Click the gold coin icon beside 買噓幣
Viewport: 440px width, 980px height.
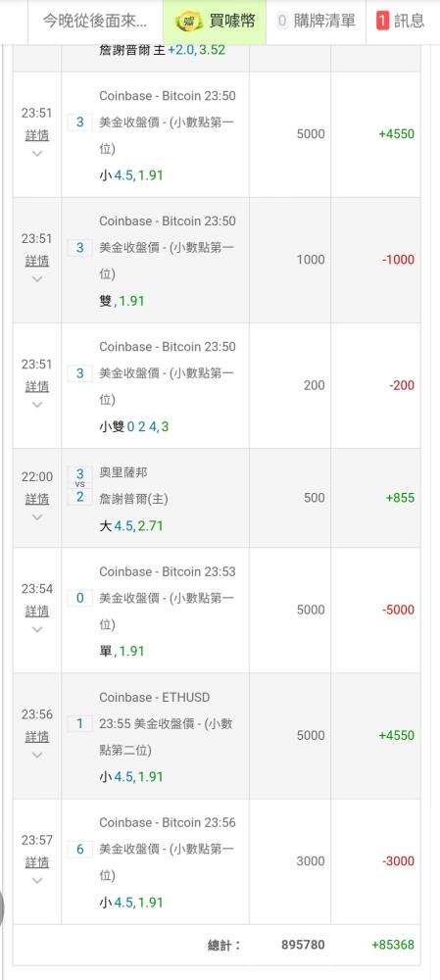(x=189, y=22)
